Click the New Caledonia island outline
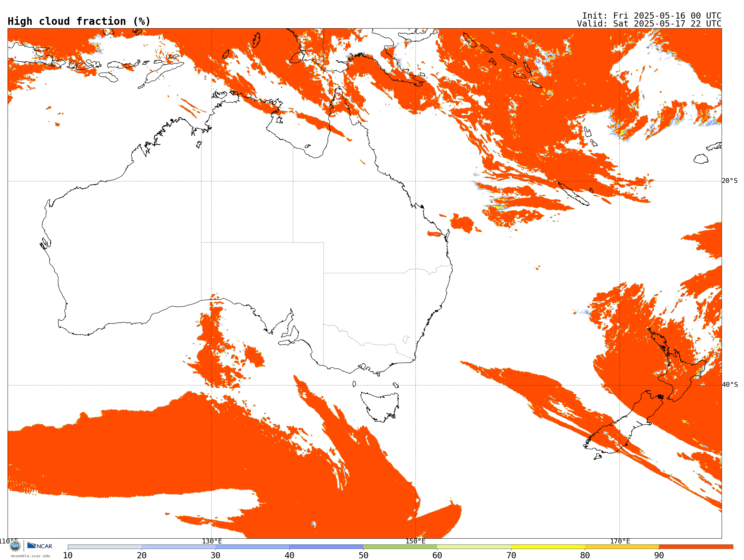Image resolution: width=744 pixels, height=560 pixels. [x=574, y=194]
